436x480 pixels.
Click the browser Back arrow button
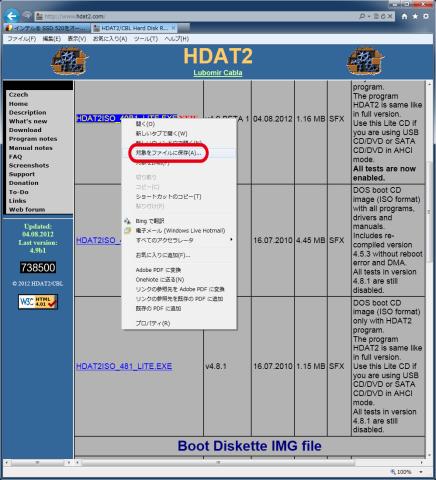click(12, 16)
